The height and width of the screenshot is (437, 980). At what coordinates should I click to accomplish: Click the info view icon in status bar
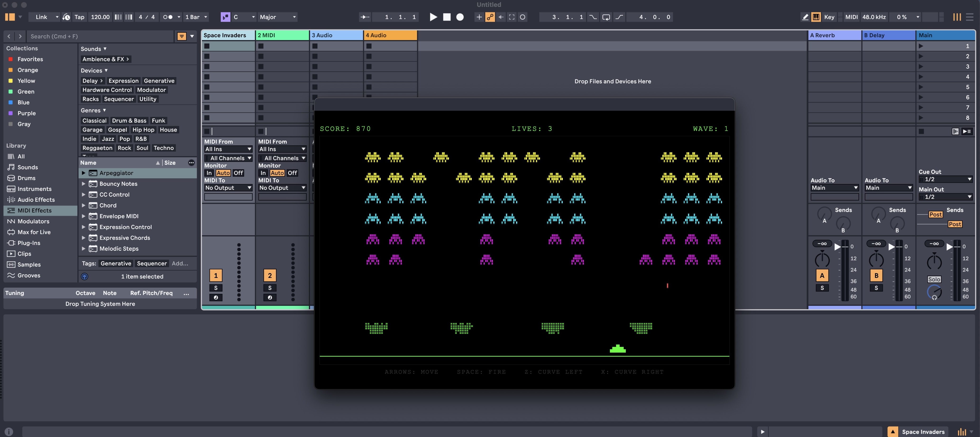[x=9, y=432]
